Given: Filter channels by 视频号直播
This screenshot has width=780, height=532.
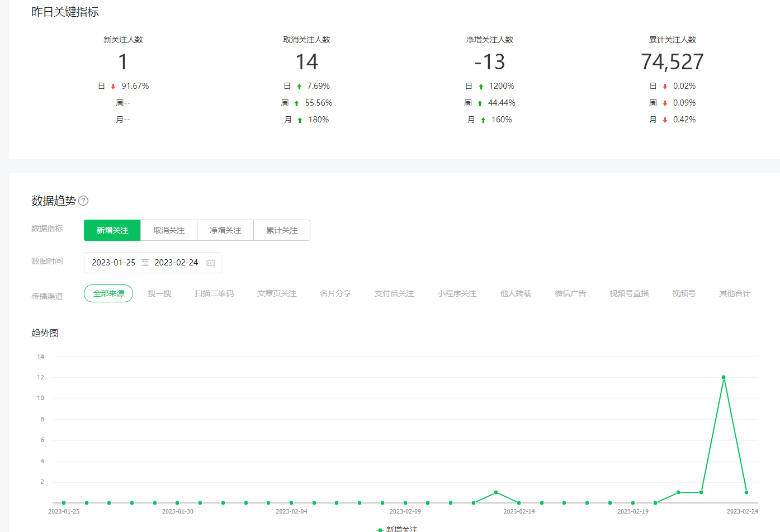Looking at the screenshot, I should (x=629, y=293).
